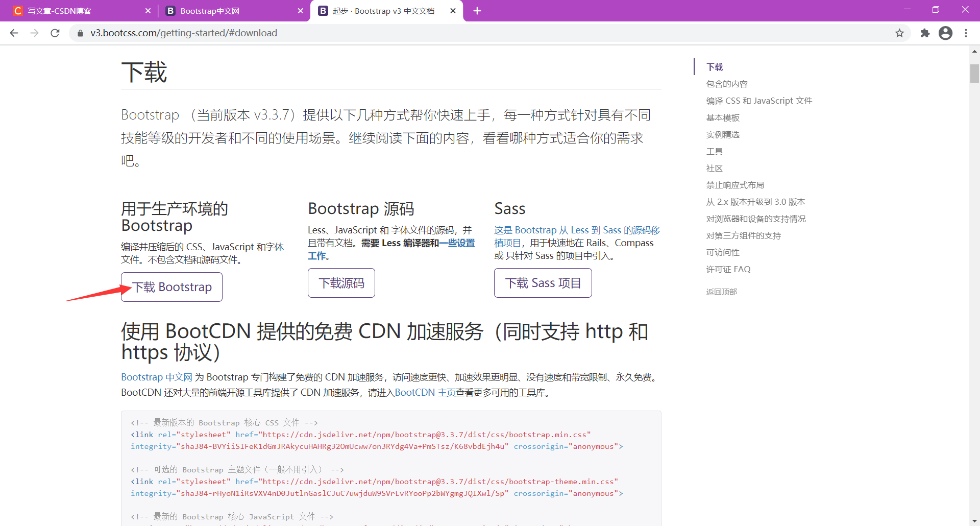Click the bootstrap-theme.min.css code line
980x526 pixels.
[374, 482]
